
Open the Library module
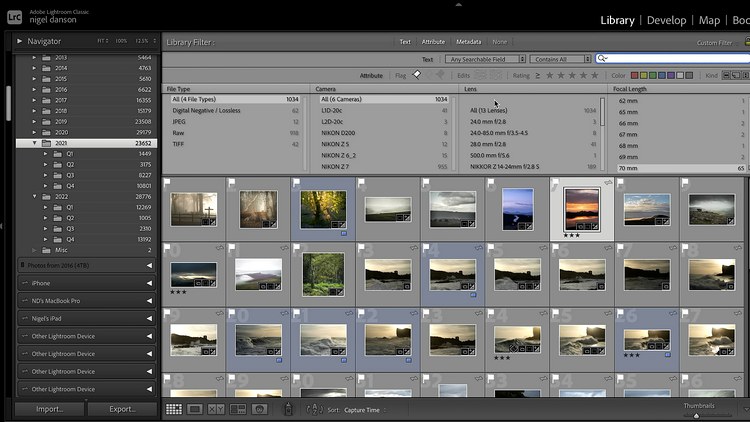click(x=618, y=20)
